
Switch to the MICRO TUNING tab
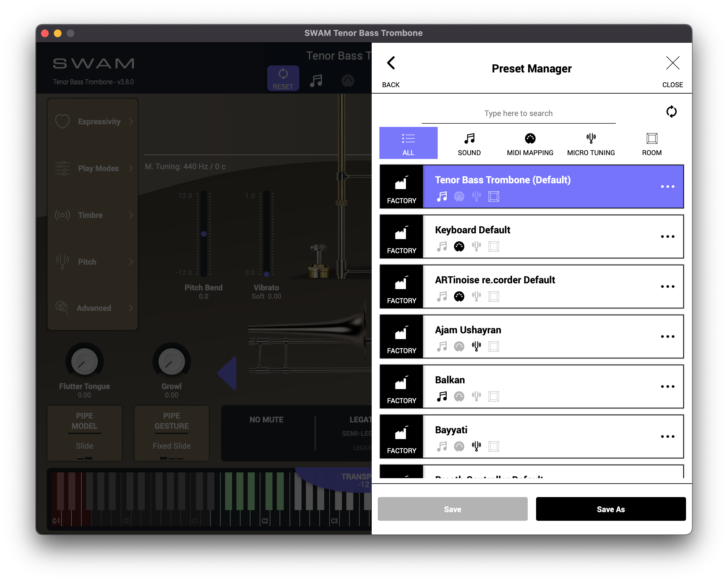coord(591,143)
